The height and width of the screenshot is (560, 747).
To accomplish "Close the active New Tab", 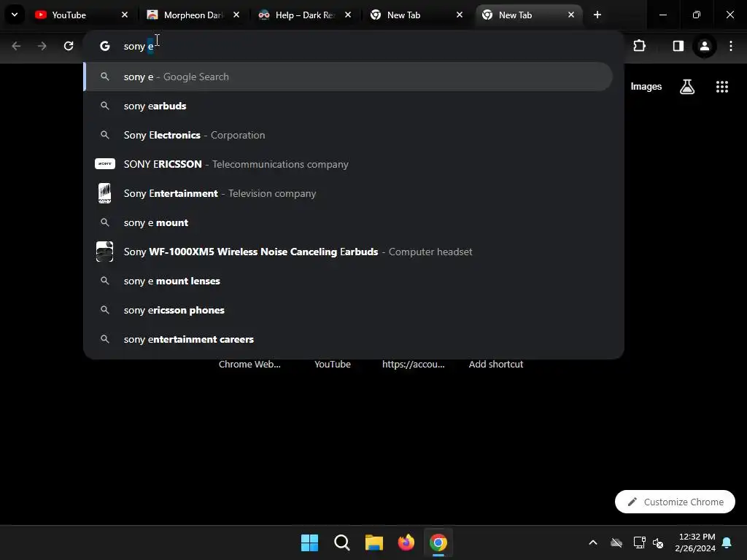I will tap(571, 15).
